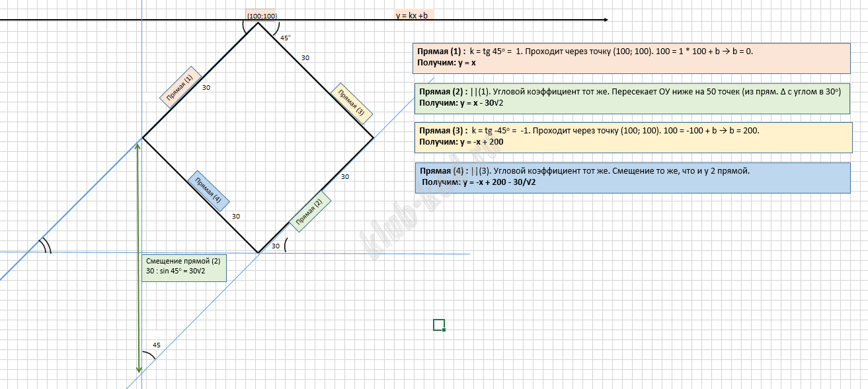Viewport: 868px width, 389px height.
Task: Click the arrowhead of the black horizontal axis
Action: (x=604, y=20)
